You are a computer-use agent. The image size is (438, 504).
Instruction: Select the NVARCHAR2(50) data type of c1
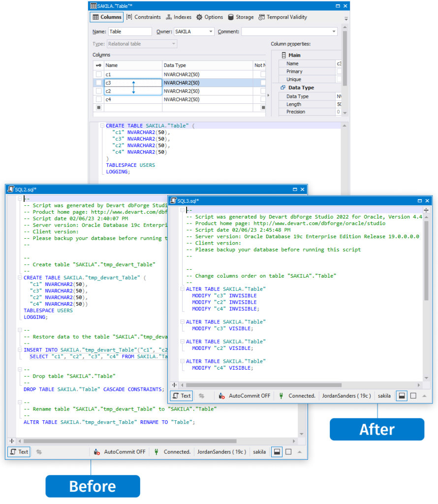[207, 74]
